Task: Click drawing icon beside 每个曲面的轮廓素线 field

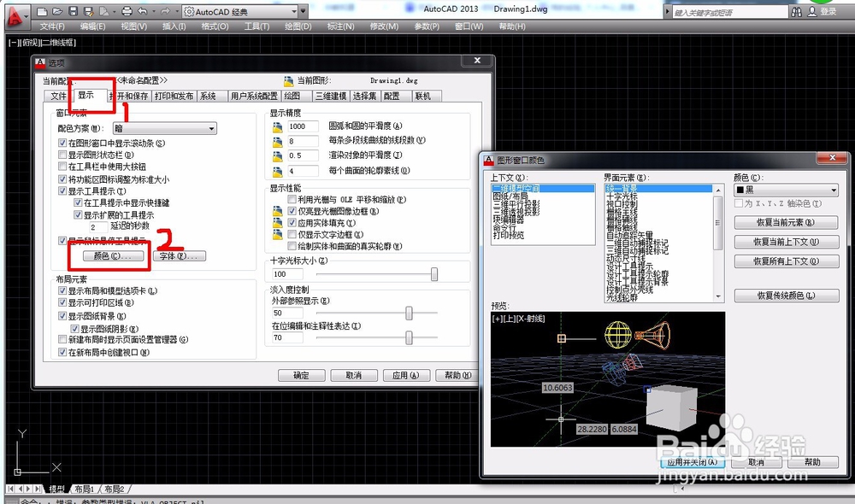Action: [278, 172]
